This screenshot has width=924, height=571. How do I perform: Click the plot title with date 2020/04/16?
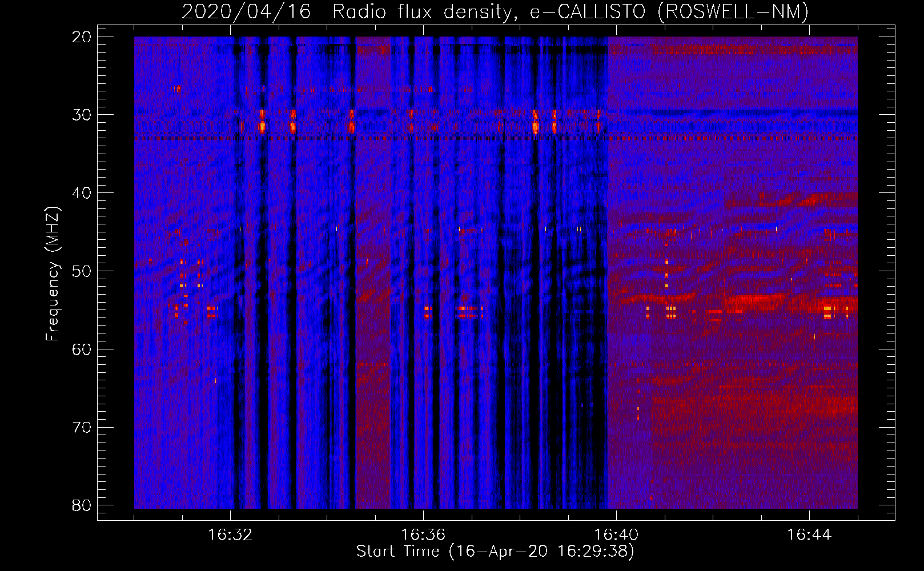(495, 11)
